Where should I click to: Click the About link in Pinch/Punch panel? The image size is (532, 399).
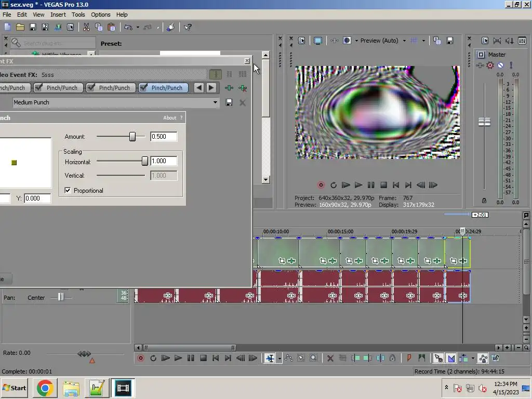click(x=170, y=118)
